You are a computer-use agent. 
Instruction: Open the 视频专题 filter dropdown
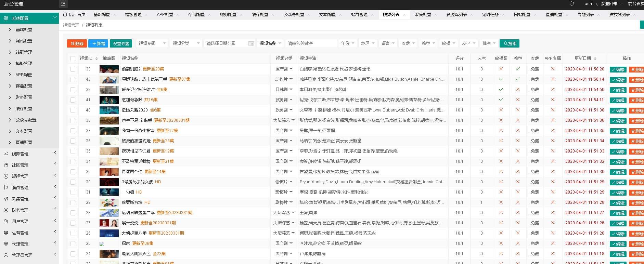152,43
